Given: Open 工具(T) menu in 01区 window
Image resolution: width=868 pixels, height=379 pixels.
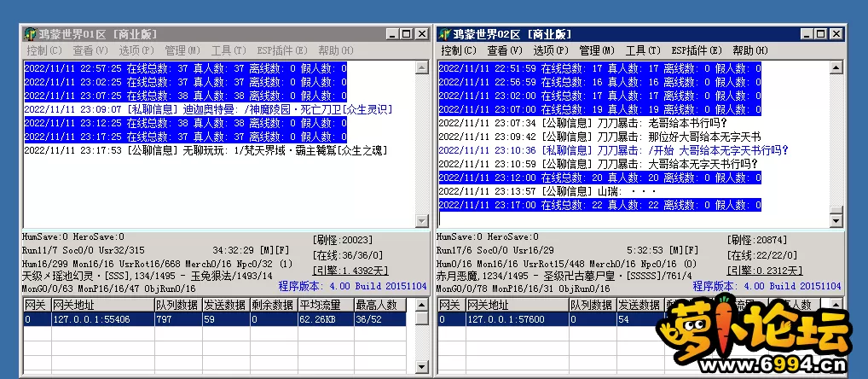Looking at the screenshot, I should coord(228,50).
